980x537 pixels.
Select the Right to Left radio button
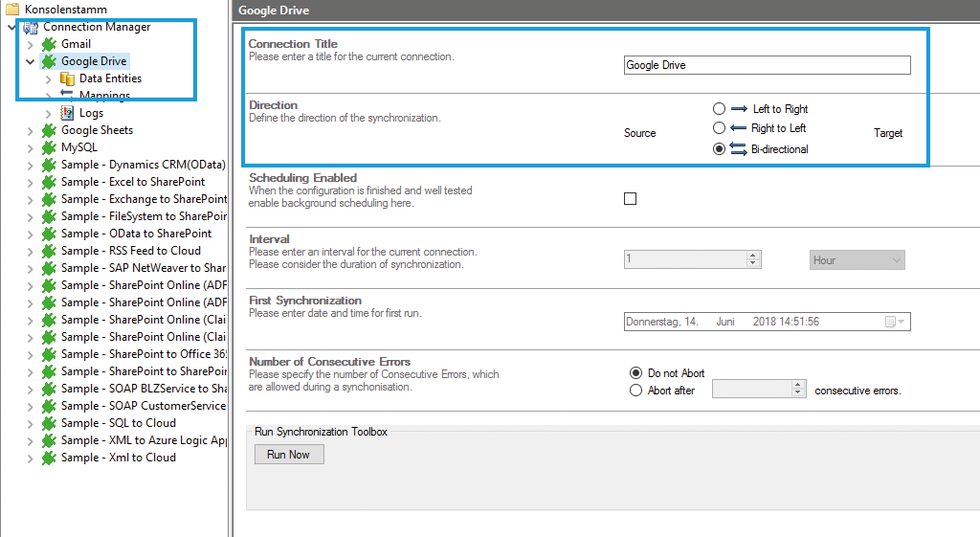coord(719,128)
